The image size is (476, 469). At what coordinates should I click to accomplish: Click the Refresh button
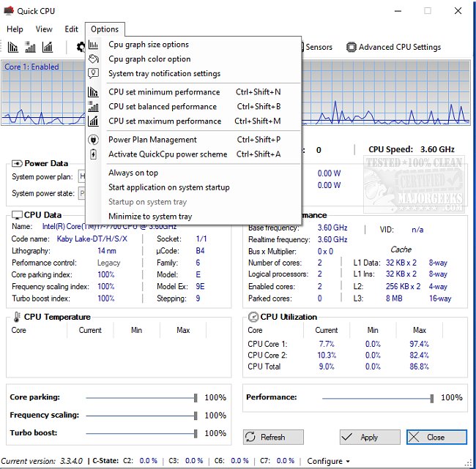coord(273,437)
